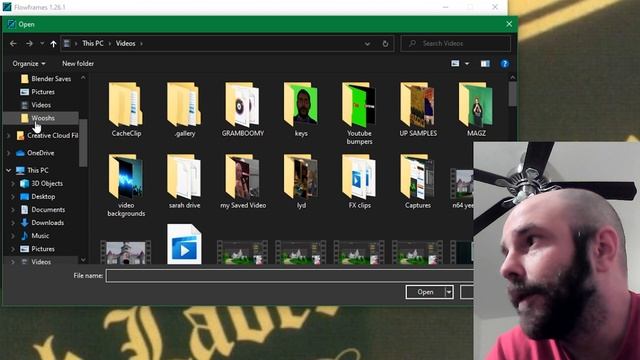Expand the OneDrive node

point(9,153)
